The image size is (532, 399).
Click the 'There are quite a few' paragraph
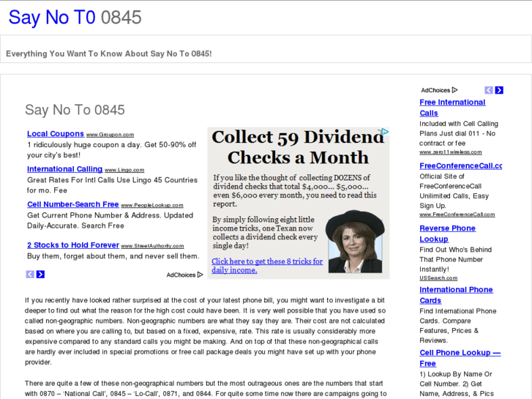pyautogui.click(x=206, y=389)
